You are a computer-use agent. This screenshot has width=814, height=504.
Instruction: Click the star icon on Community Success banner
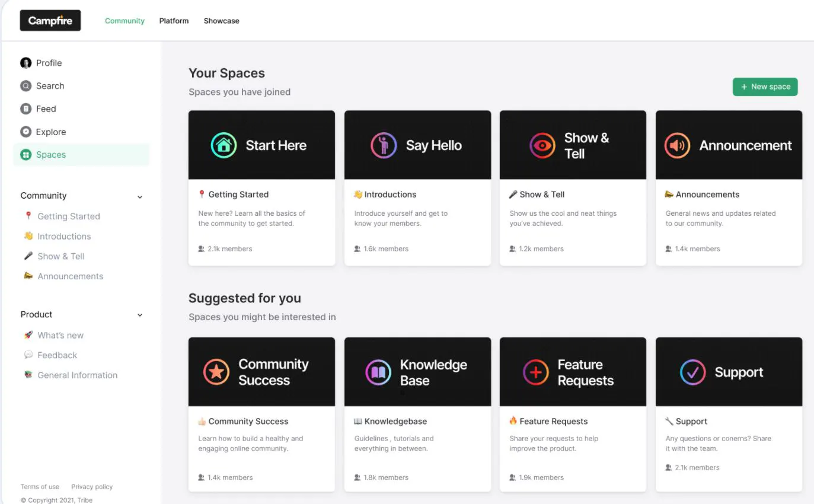[216, 372]
